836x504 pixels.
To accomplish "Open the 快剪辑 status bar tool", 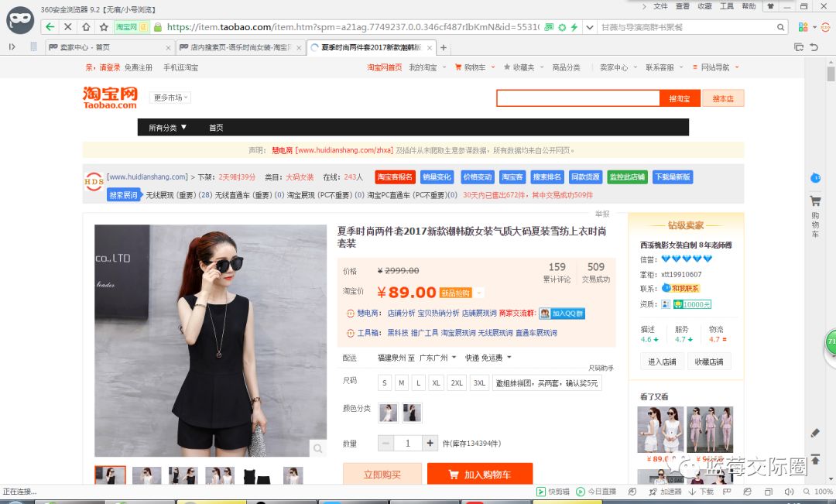I will pyautogui.click(x=553, y=491).
